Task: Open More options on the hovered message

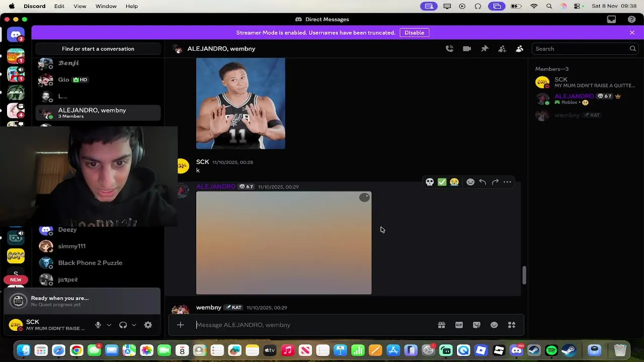Action: [507, 182]
